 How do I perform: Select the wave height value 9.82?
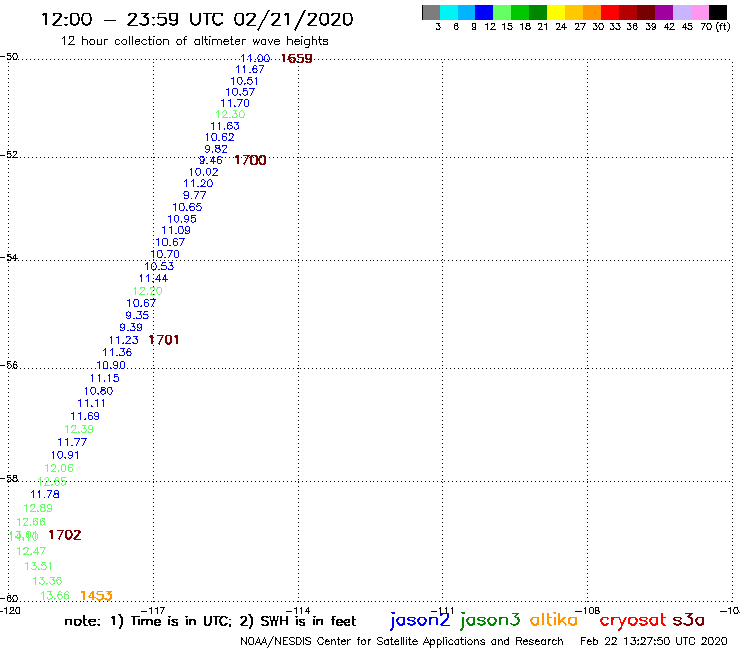(216, 149)
